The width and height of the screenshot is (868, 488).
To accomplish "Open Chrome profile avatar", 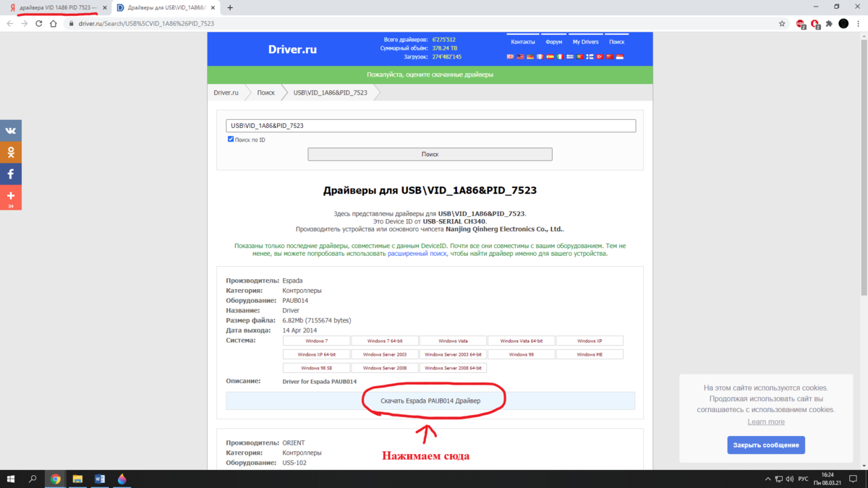I will pos(843,23).
